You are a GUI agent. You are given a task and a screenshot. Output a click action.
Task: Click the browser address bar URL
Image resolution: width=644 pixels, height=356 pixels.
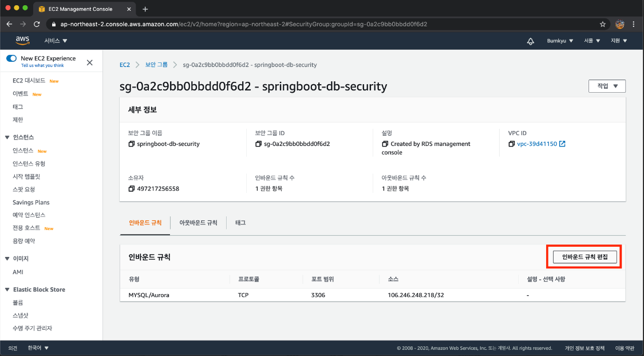click(x=243, y=24)
